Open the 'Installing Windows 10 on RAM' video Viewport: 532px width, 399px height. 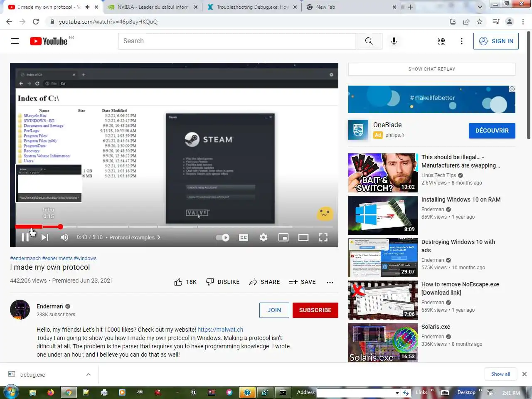461,199
